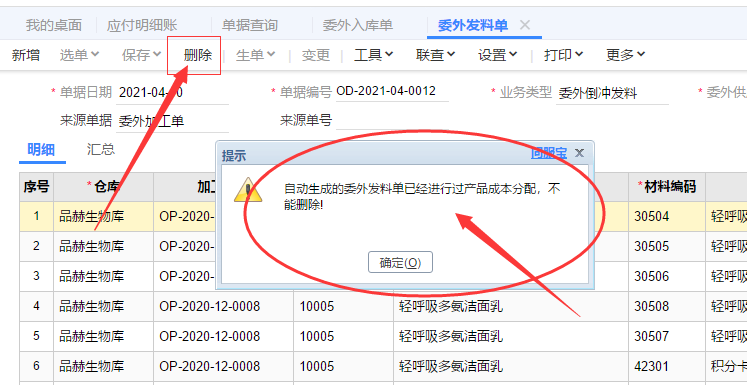Select row number 4 in the table
This screenshot has height=385, width=747.
[36, 306]
